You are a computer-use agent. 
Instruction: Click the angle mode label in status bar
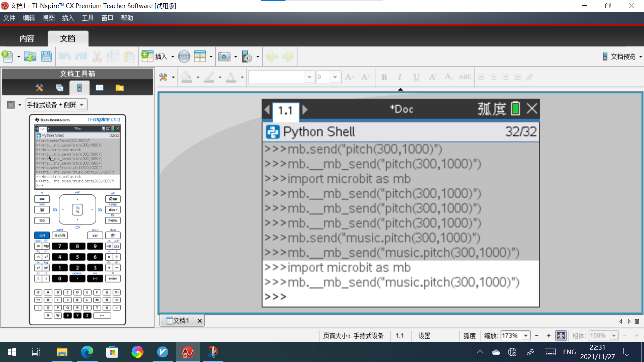(469, 336)
